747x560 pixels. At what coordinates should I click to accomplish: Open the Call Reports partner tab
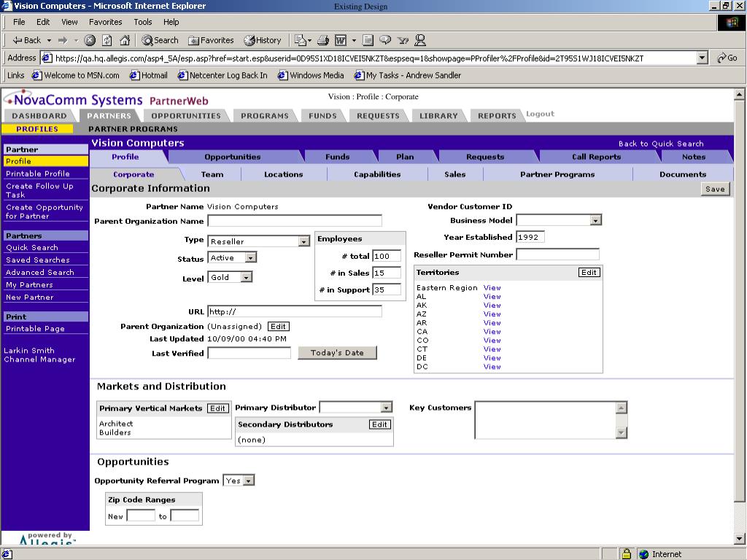click(596, 157)
